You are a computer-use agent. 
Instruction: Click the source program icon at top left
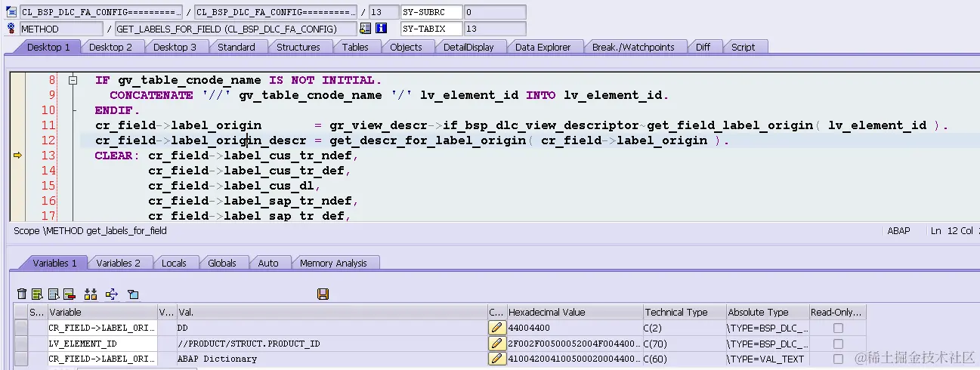tap(11, 12)
